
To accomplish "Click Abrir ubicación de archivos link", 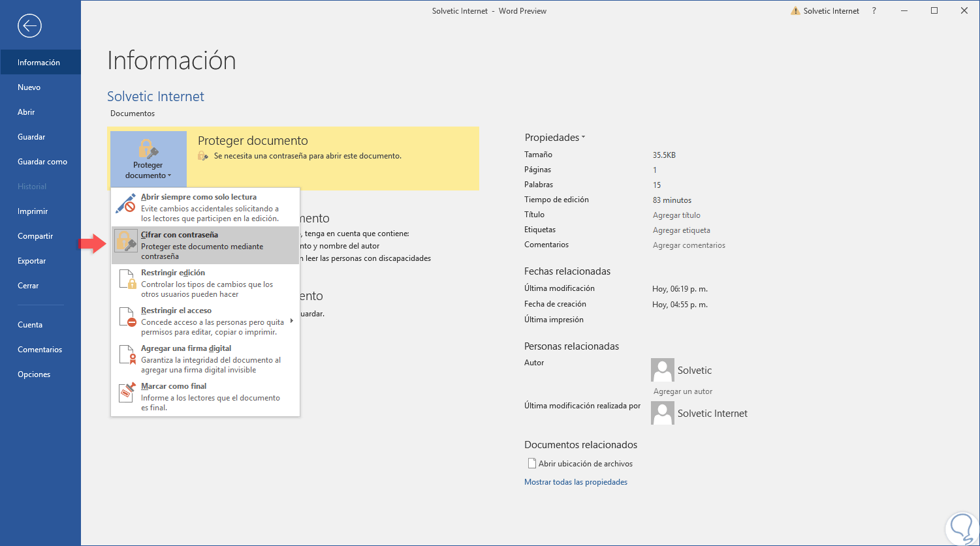I will [x=586, y=464].
